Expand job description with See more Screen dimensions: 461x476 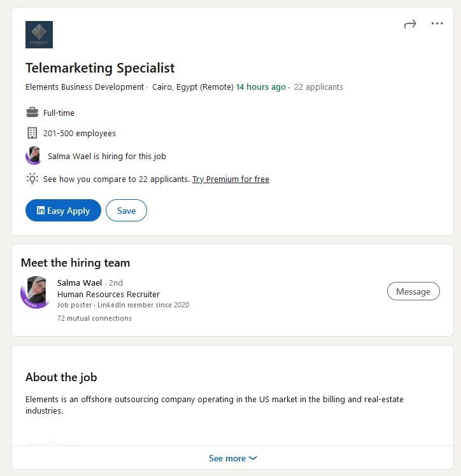232,458
